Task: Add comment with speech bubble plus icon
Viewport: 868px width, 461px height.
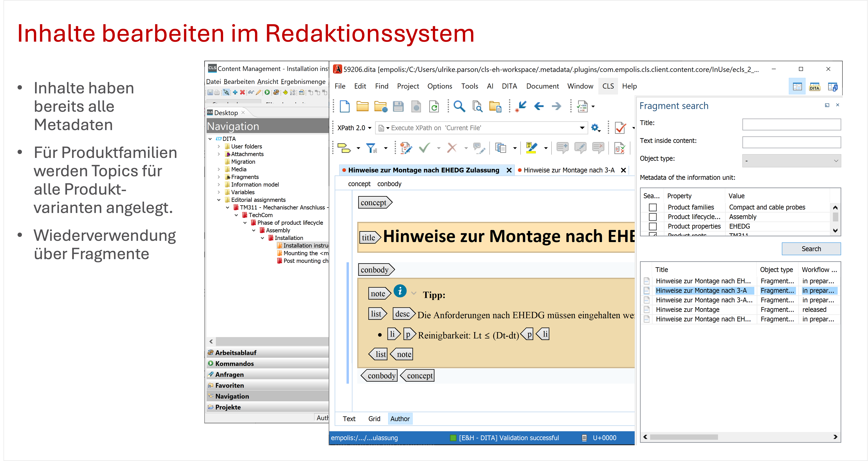Action: tap(562, 148)
